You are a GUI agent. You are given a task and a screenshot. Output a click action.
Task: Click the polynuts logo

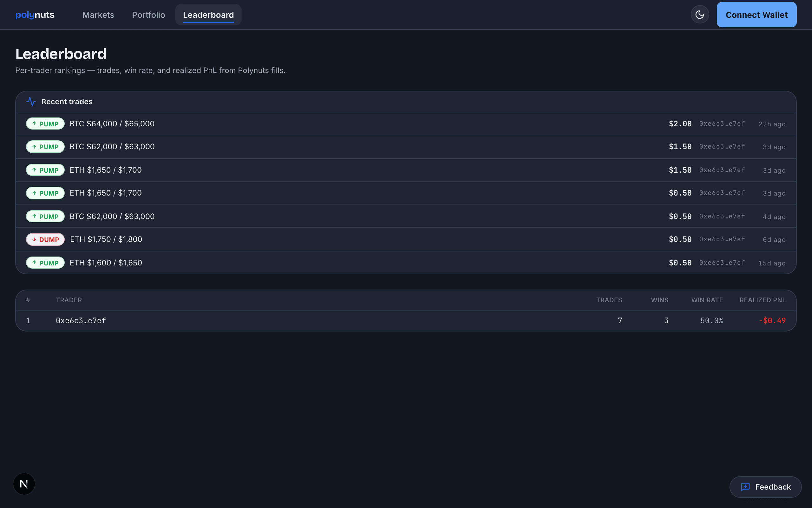(x=35, y=15)
